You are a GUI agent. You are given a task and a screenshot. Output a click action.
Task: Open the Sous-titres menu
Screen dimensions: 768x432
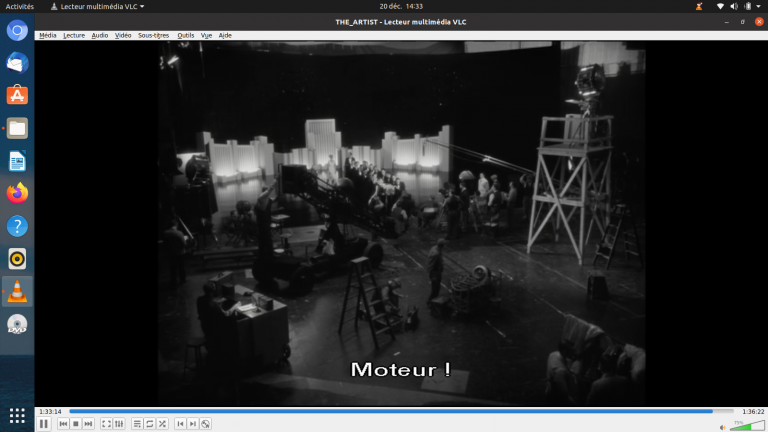pyautogui.click(x=154, y=35)
